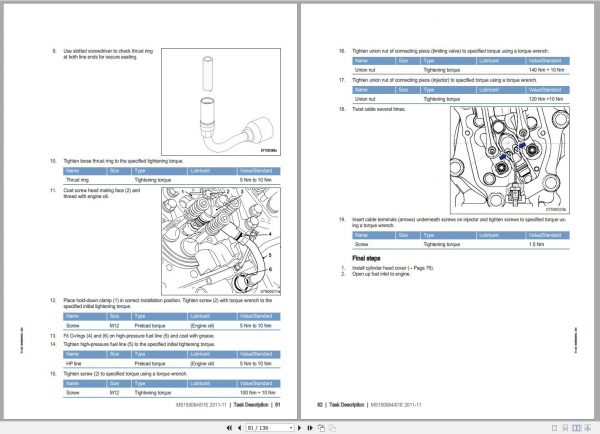This screenshot has height=434, width=600.
Task: Open the page number dropdown arrow
Action: [x=291, y=428]
